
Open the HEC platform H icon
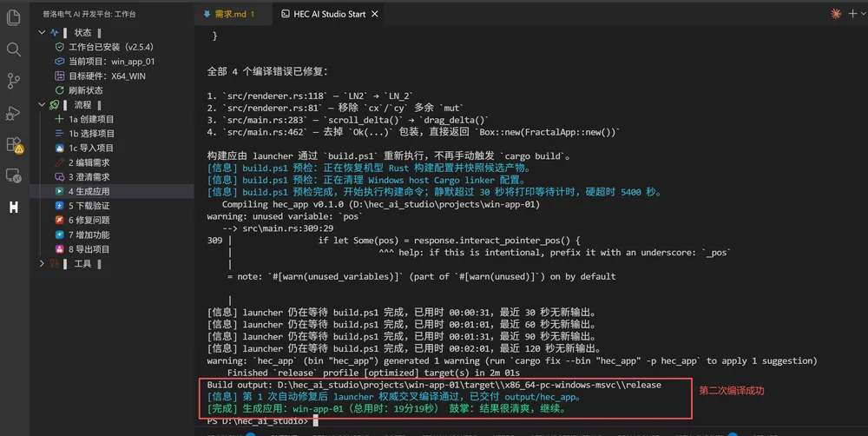(x=13, y=208)
